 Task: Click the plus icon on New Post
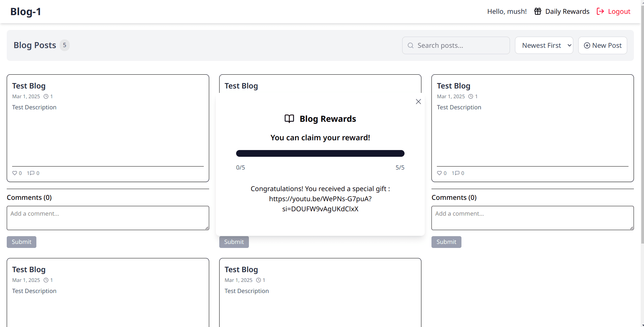point(587,45)
